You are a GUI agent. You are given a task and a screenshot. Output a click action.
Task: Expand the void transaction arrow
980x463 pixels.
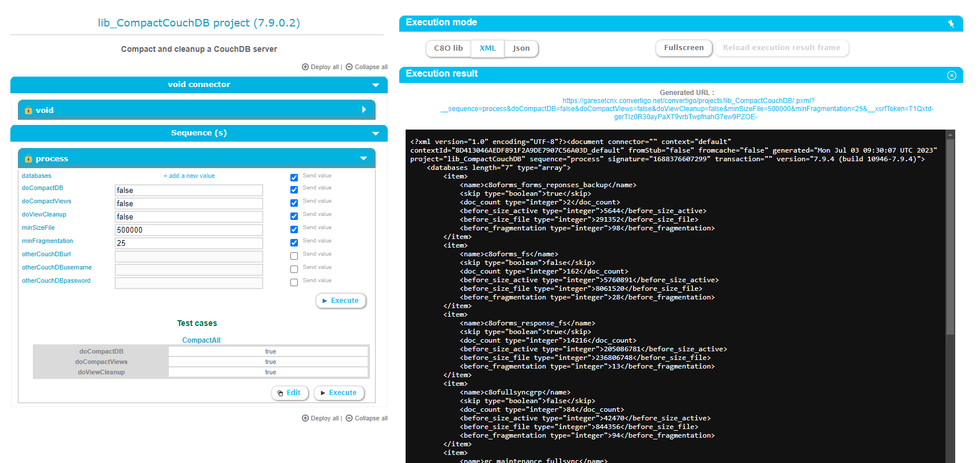(x=364, y=109)
